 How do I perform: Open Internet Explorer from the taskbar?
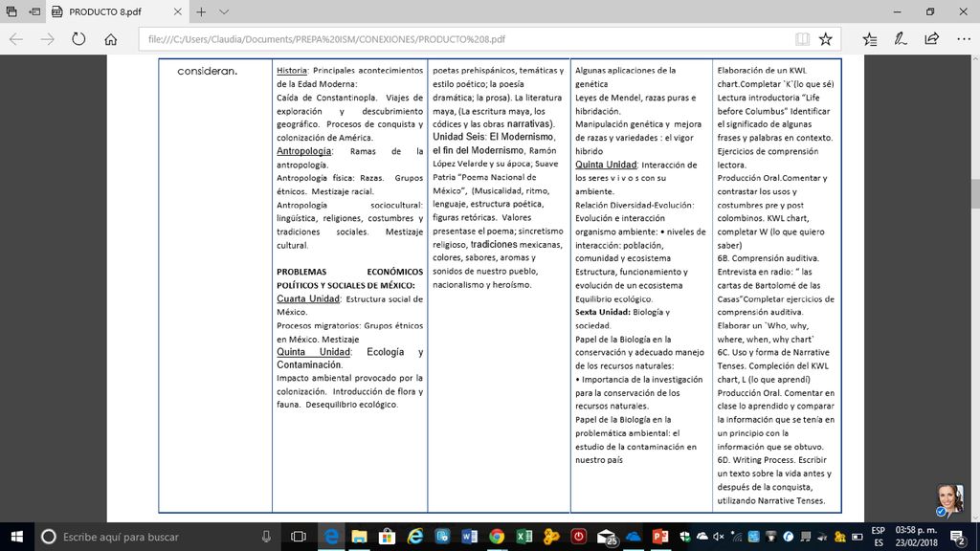(414, 537)
